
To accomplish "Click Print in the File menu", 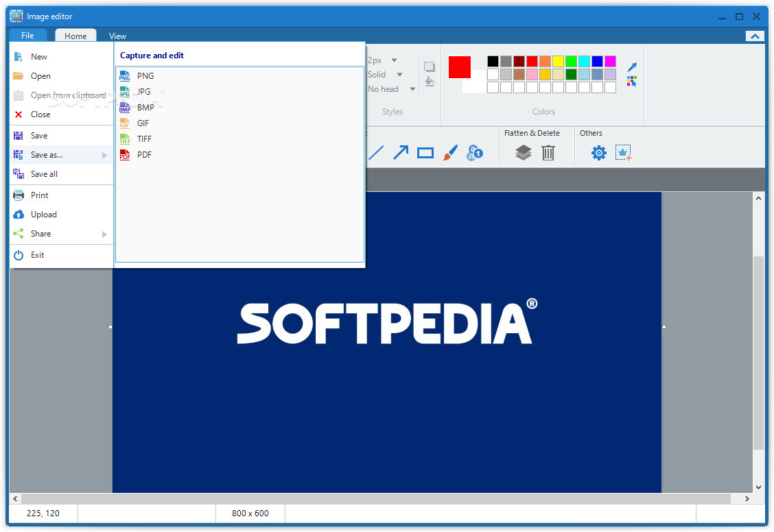I will pos(61,195).
